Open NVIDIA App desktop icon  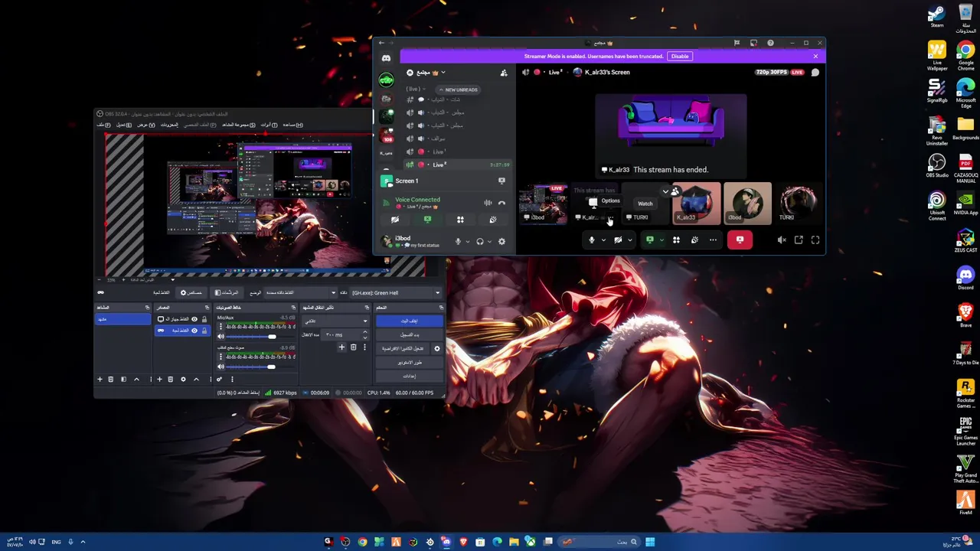[965, 203]
